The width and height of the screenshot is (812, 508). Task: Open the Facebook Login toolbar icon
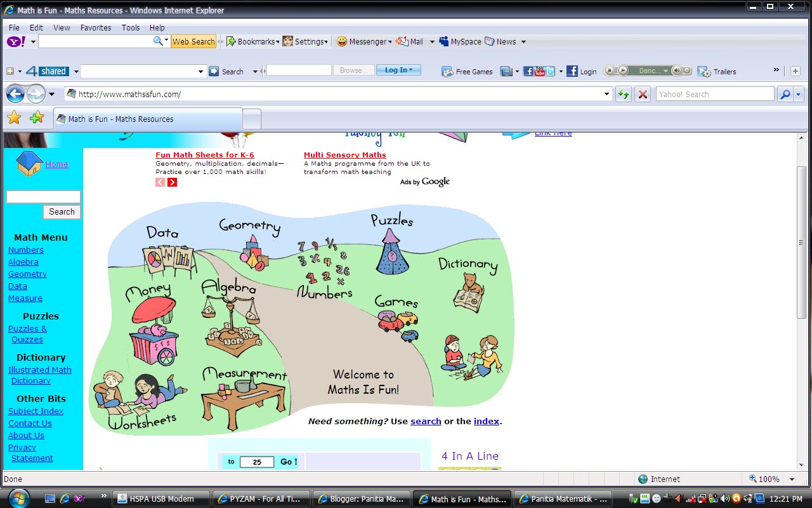582,71
